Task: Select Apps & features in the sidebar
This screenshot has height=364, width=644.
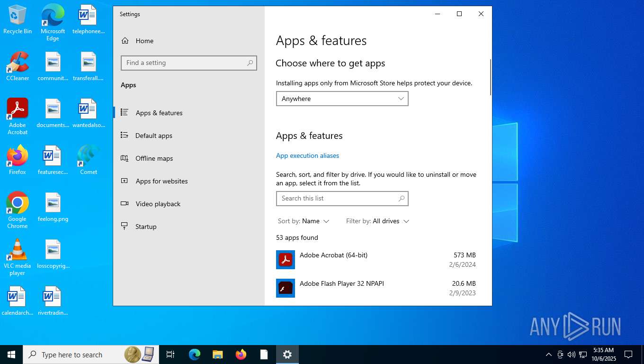Action: click(188, 113)
